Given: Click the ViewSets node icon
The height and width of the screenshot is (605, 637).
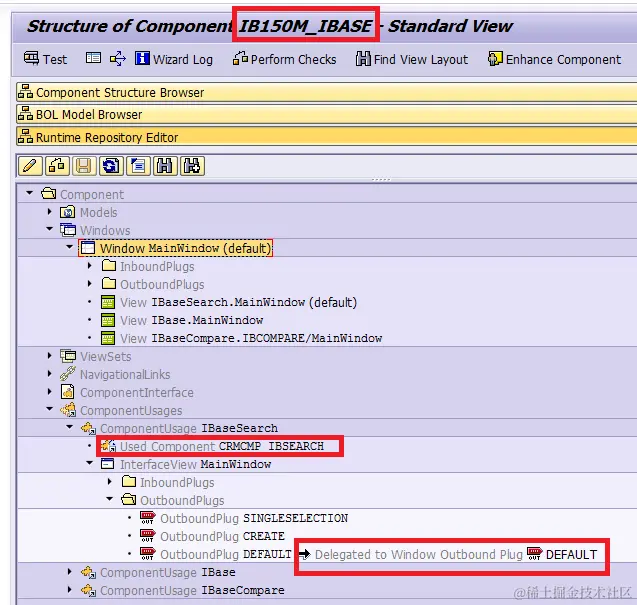Looking at the screenshot, I should (68, 356).
